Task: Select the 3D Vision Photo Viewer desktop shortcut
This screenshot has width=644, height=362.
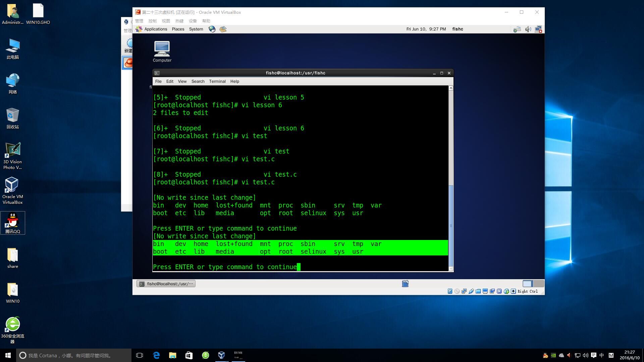Action: [x=12, y=156]
